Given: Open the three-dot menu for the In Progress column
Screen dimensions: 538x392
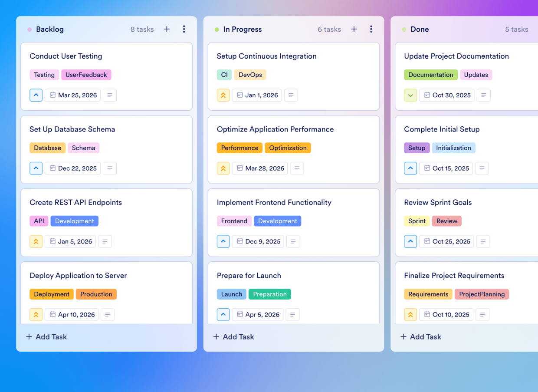Looking at the screenshot, I should pos(371,29).
